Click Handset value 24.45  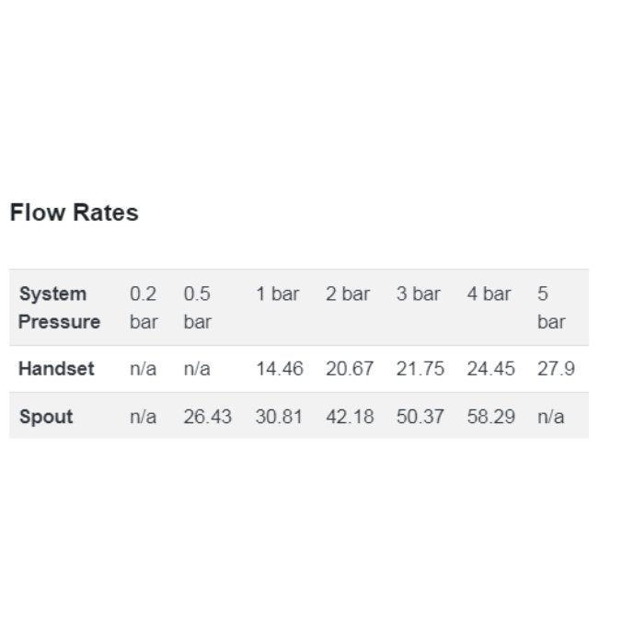[490, 368]
